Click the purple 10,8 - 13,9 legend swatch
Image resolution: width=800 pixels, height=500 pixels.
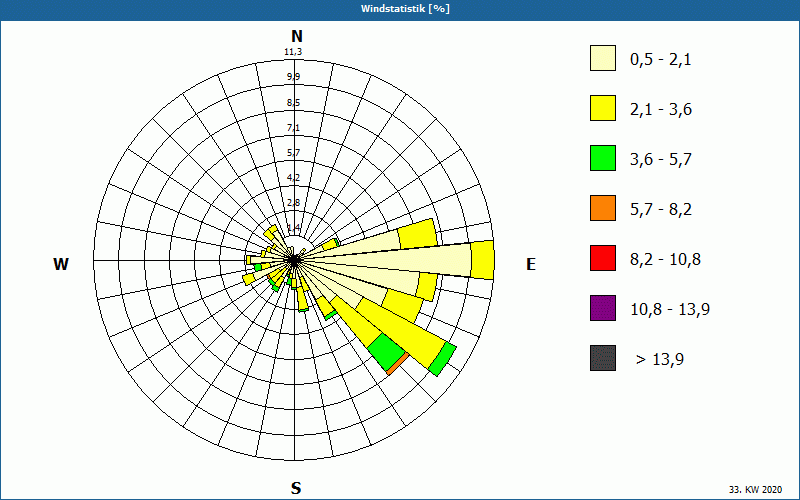tap(603, 308)
